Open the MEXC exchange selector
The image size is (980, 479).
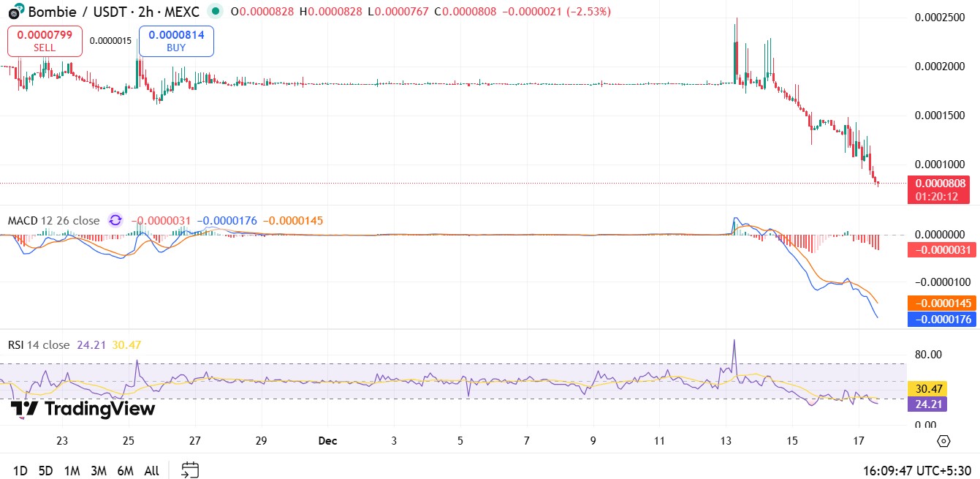pyautogui.click(x=180, y=12)
